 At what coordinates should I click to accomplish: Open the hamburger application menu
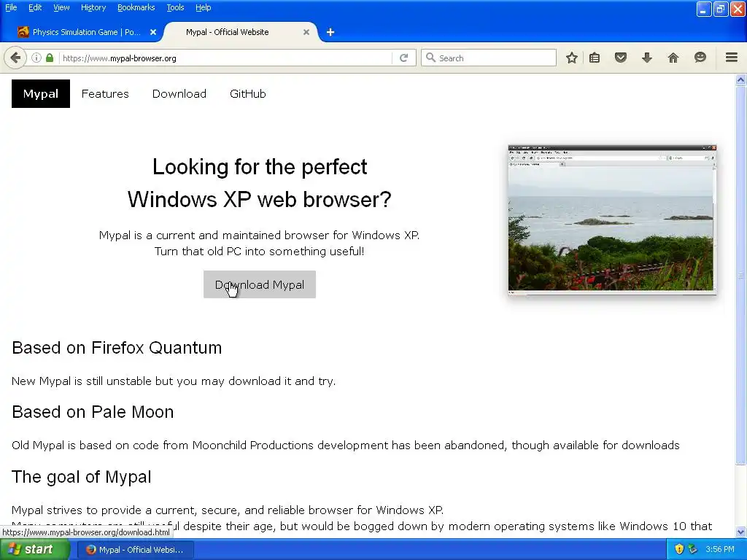tap(732, 58)
